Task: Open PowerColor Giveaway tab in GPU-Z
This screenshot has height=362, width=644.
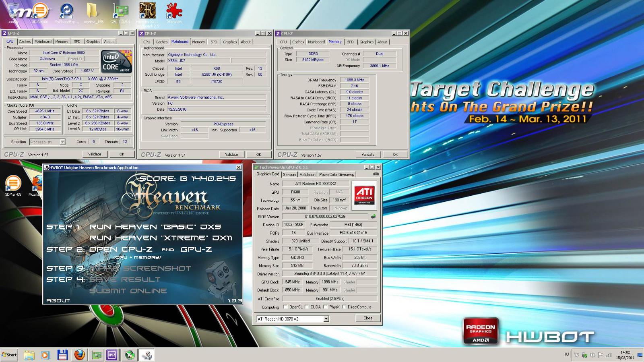Action: point(336,174)
